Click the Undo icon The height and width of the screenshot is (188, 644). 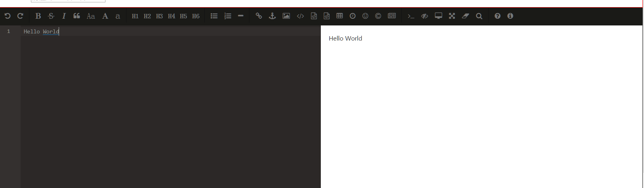8,16
